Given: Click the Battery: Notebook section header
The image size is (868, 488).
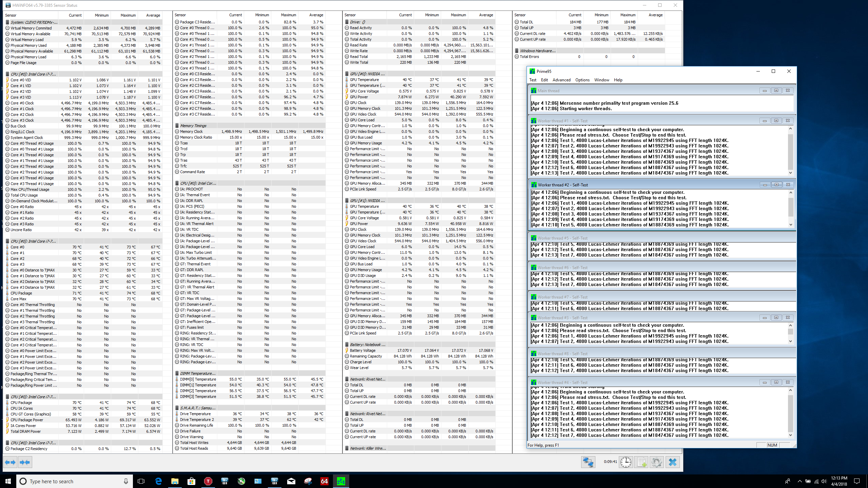Looking at the screenshot, I should tap(367, 345).
